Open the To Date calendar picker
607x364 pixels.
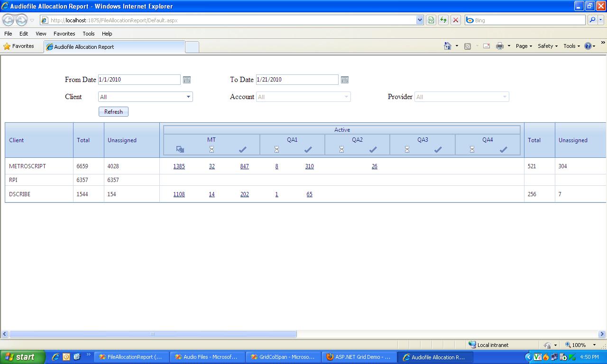click(x=345, y=80)
